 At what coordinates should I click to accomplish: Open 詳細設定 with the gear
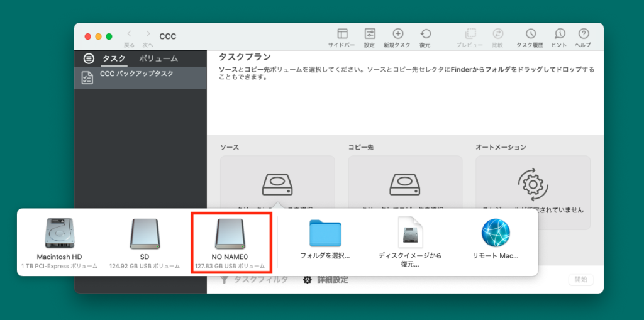pyautogui.click(x=326, y=280)
